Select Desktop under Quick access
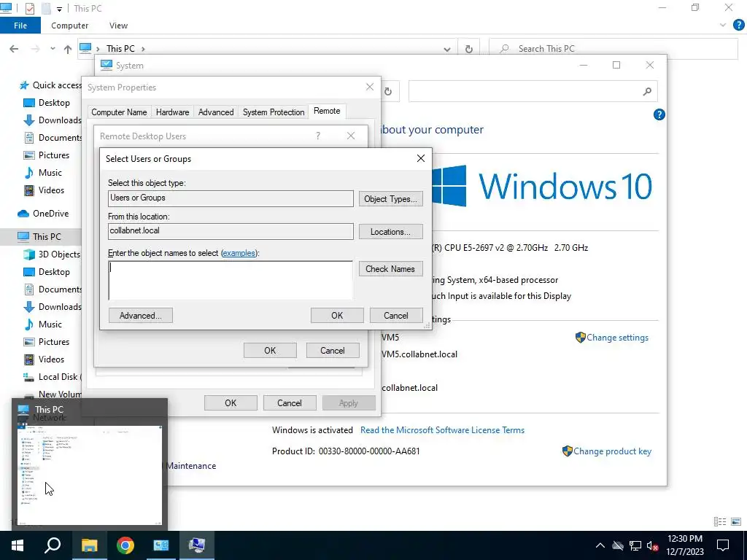The height and width of the screenshot is (560, 747). 47,103
